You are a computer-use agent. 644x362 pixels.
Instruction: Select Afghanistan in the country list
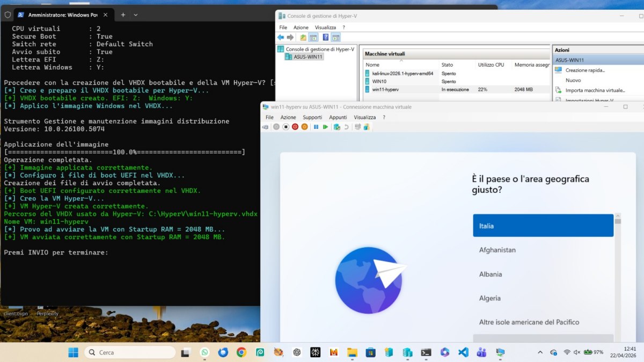pos(543,250)
